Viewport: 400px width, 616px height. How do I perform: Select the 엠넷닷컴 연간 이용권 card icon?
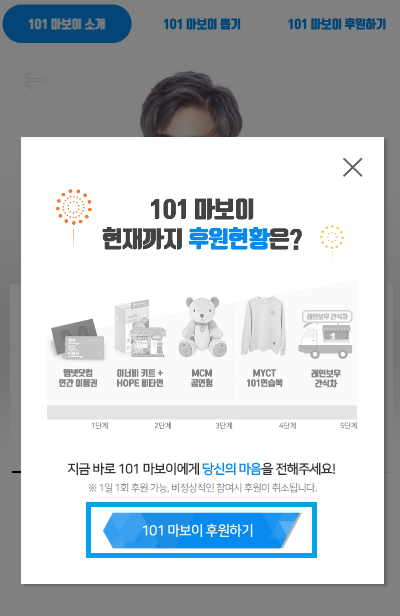(78, 340)
